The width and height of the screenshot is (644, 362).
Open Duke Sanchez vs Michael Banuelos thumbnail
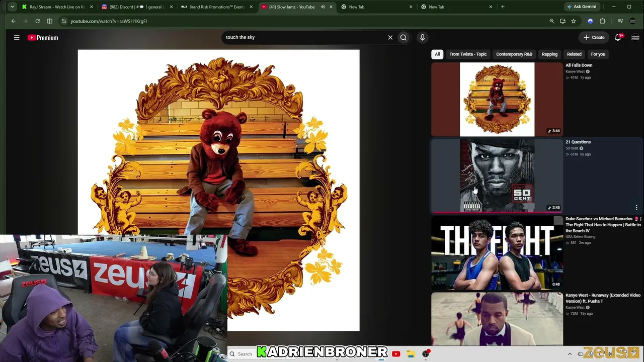click(497, 253)
